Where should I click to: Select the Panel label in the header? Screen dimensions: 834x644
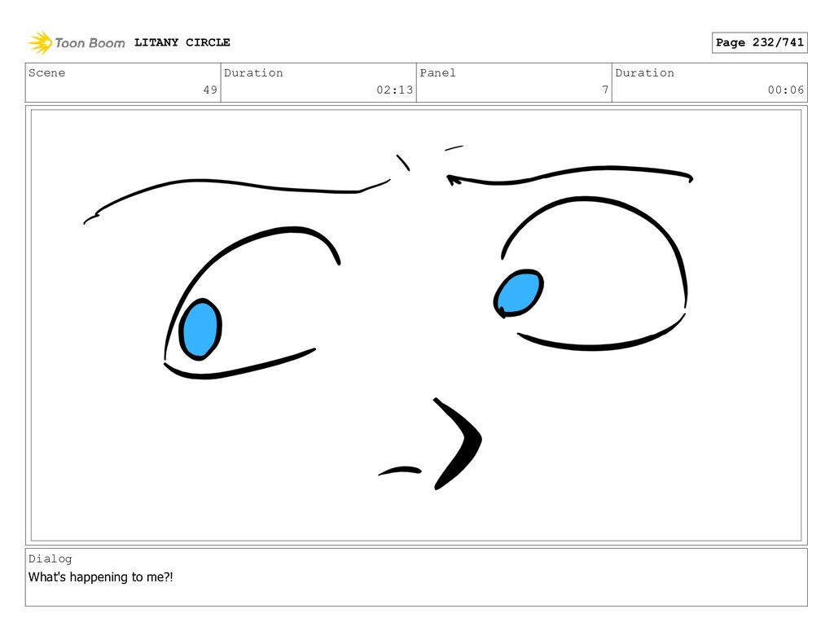tap(437, 72)
